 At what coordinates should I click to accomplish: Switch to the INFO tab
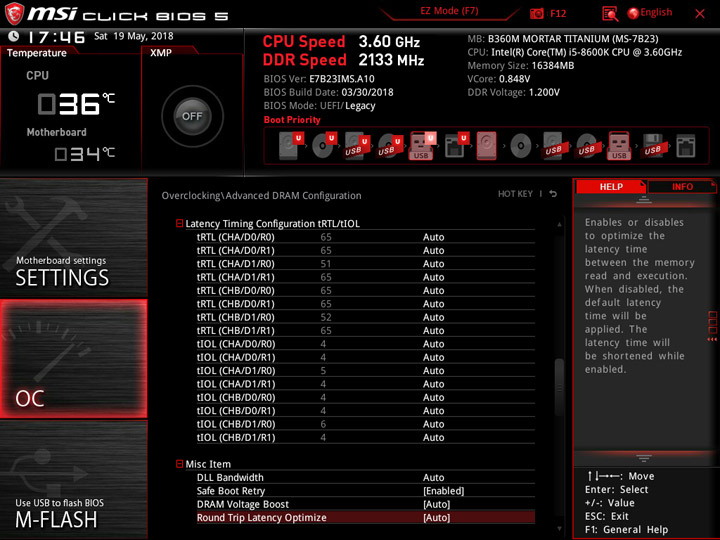coord(682,187)
